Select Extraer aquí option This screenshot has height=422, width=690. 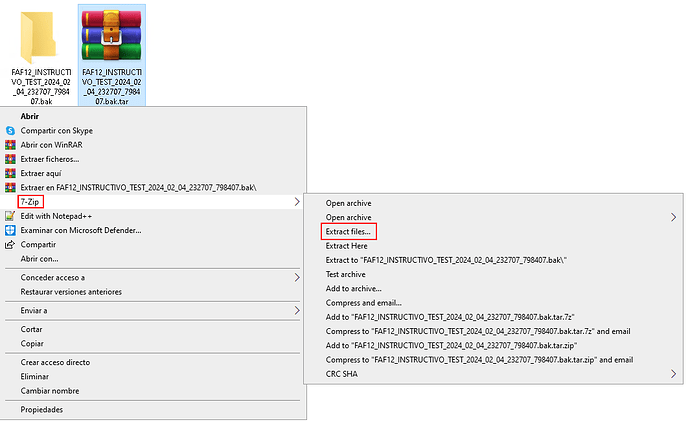[41, 173]
